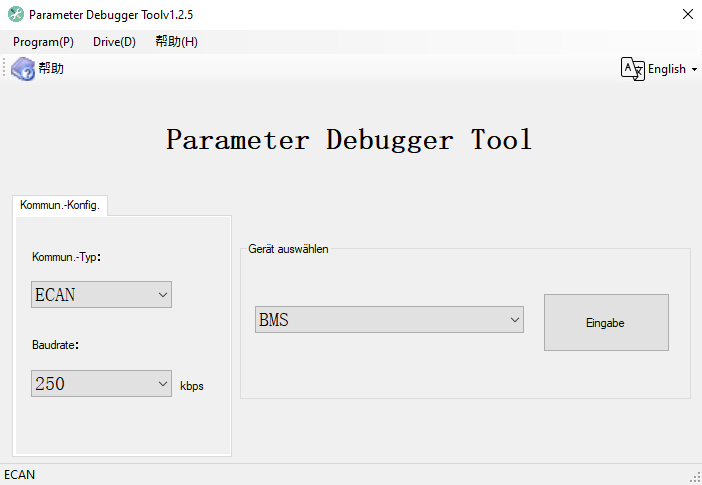This screenshot has width=702, height=485.
Task: Click the Eingabe button
Action: (x=606, y=322)
